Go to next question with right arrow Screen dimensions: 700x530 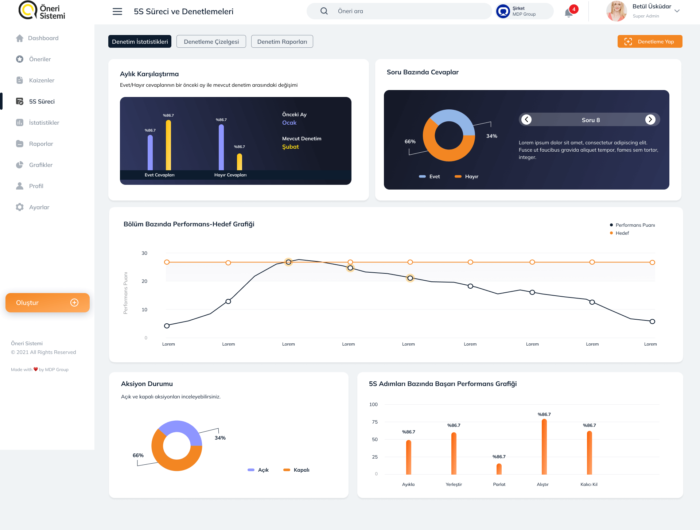coord(650,119)
